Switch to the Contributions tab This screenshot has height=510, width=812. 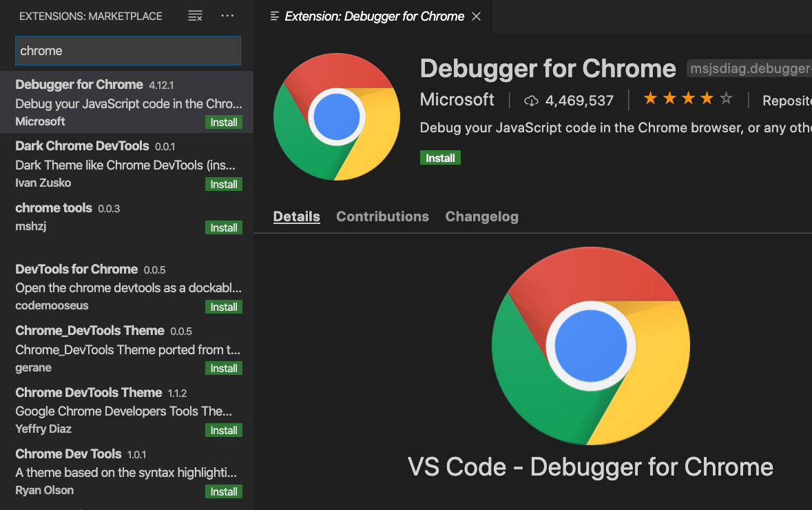382,216
